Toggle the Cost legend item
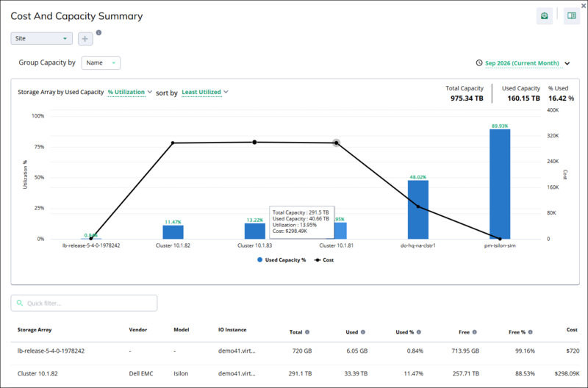Viewport: 588px width, 388px height. click(x=324, y=260)
